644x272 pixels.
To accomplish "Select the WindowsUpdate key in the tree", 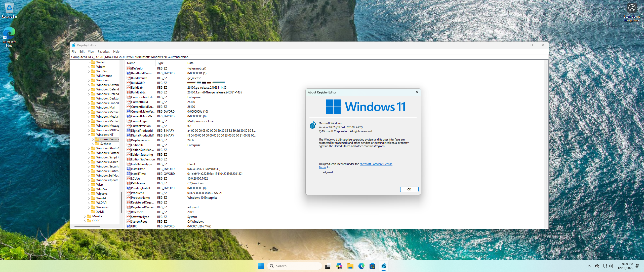I will click(x=107, y=180).
